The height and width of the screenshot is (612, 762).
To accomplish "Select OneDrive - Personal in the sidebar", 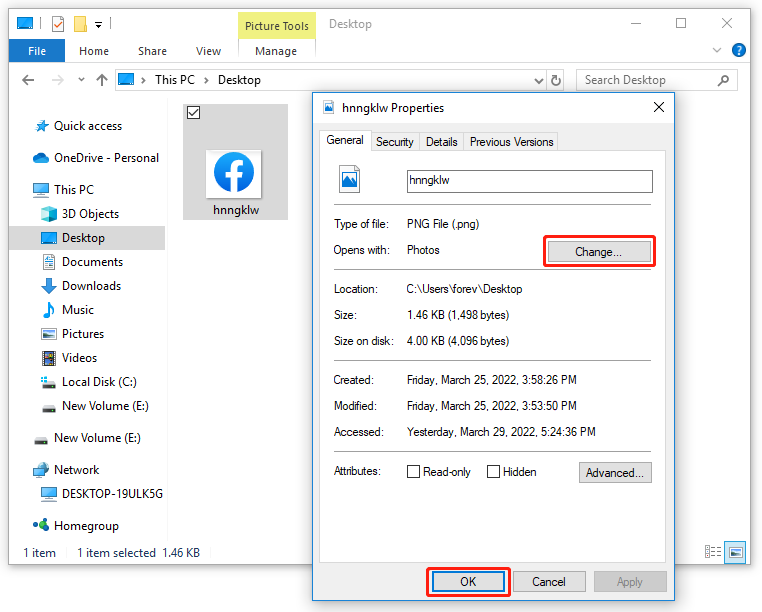I will click(106, 158).
